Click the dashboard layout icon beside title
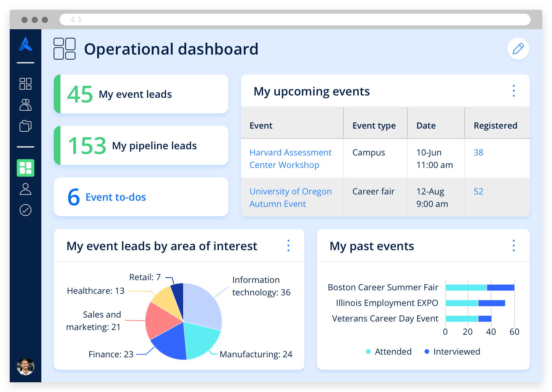This screenshot has width=552, height=392. (x=65, y=49)
